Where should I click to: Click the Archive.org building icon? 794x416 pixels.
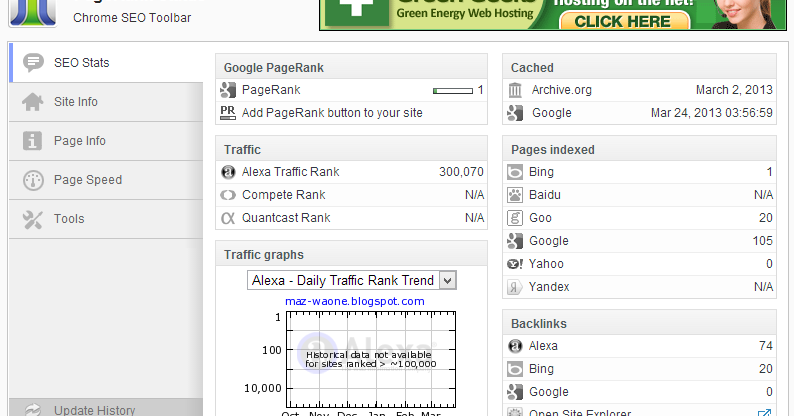click(x=515, y=90)
